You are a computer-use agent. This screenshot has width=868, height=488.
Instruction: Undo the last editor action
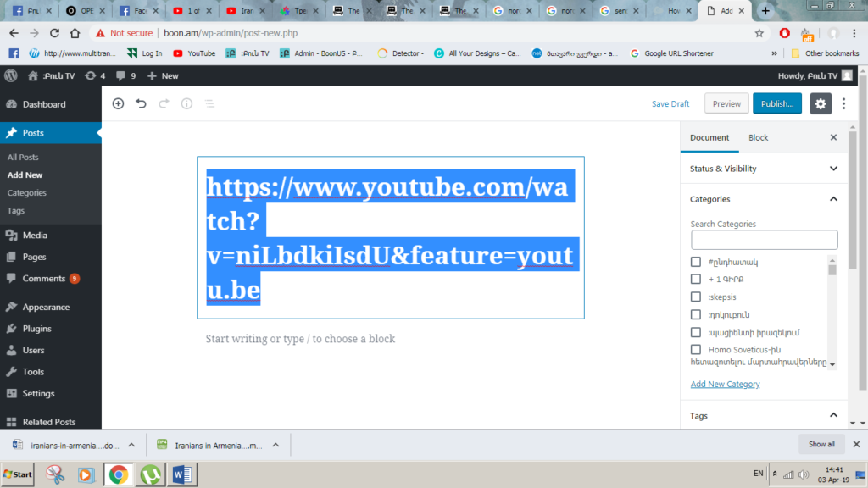tap(142, 103)
